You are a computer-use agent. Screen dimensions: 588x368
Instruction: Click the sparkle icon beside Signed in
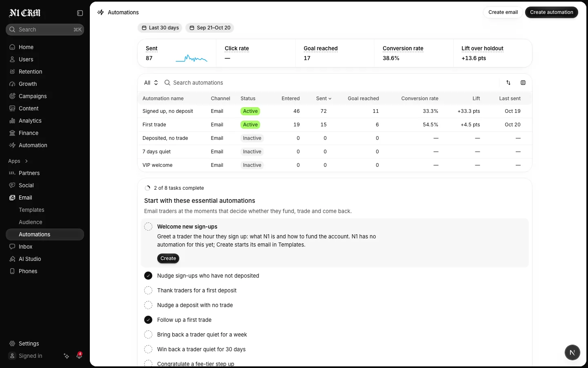point(67,356)
